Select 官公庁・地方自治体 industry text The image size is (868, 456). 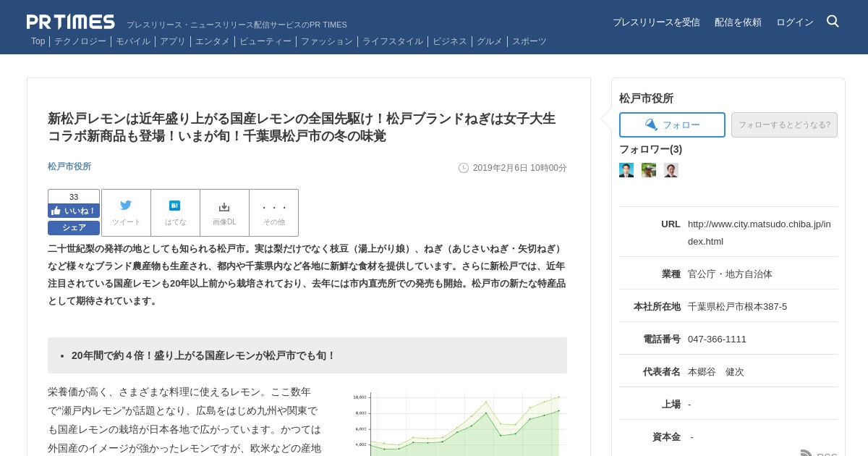730,274
